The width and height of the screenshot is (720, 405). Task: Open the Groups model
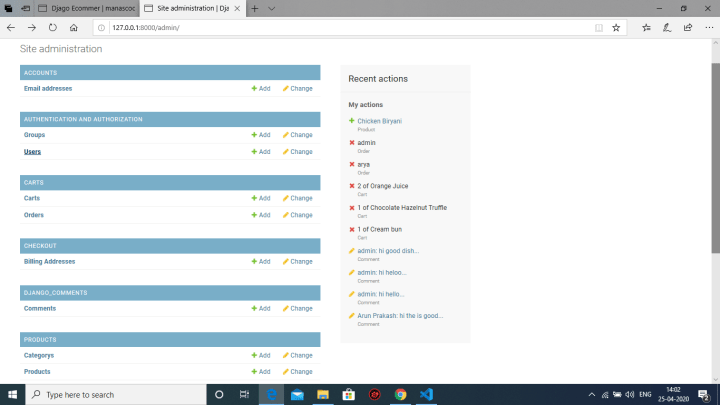coord(34,135)
